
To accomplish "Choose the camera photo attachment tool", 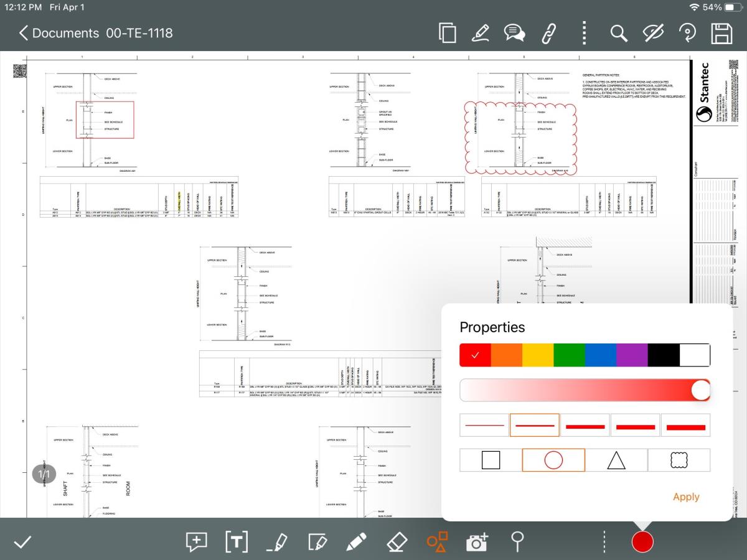I will tap(477, 542).
